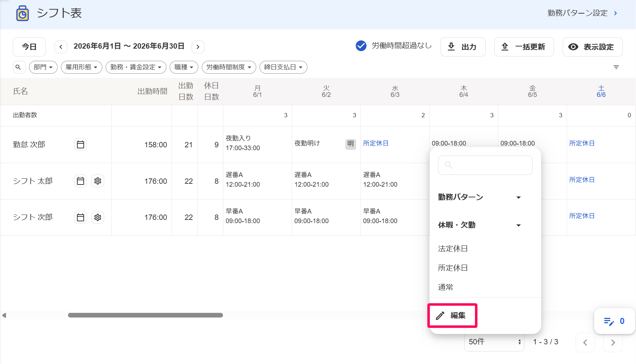
Task: Click the left scroll arrow of horizontal scrollbar
Action: pyautogui.click(x=4, y=315)
